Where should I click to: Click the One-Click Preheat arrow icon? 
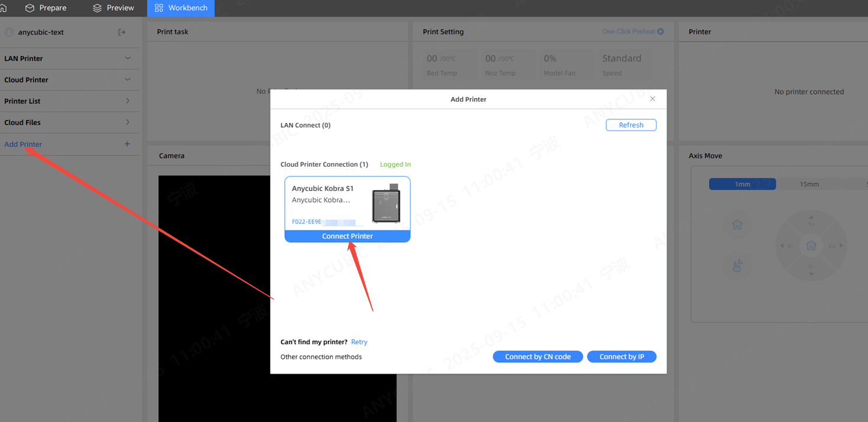[661, 31]
